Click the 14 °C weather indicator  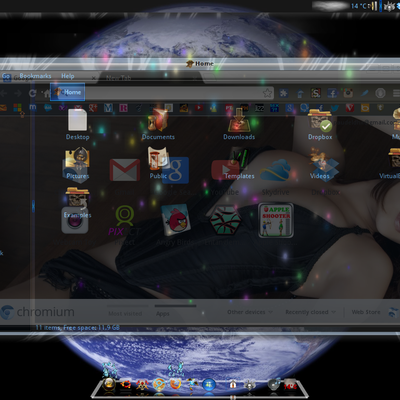pos(359,6)
